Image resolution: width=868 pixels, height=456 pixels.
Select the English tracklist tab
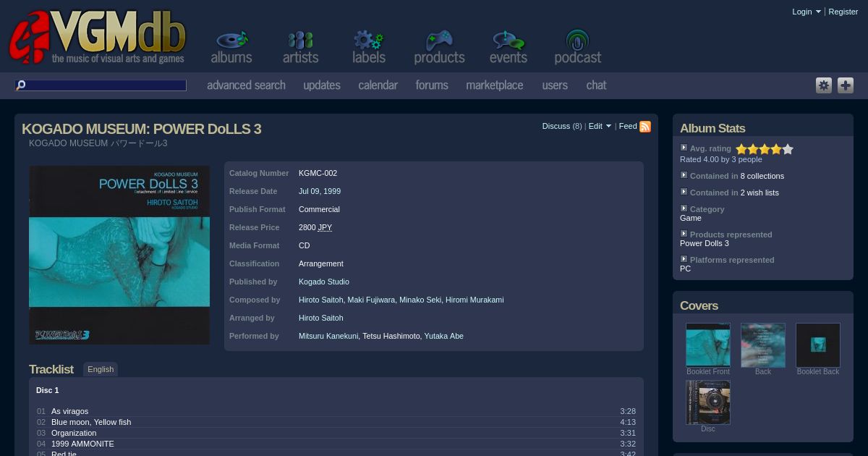pyautogui.click(x=101, y=369)
